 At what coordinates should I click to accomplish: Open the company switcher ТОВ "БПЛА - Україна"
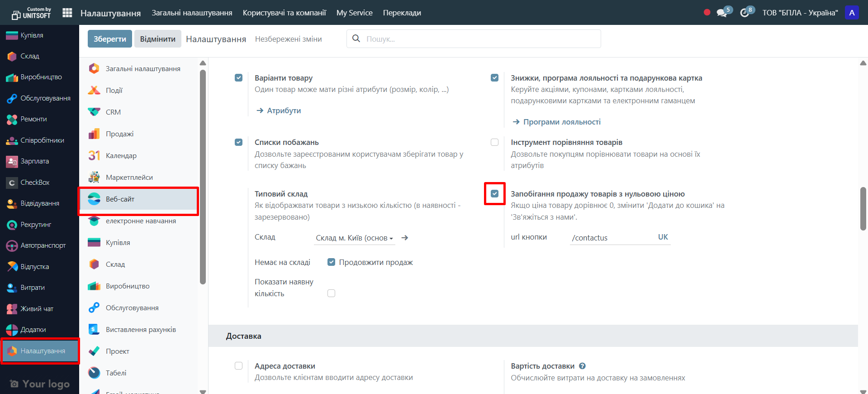click(800, 13)
